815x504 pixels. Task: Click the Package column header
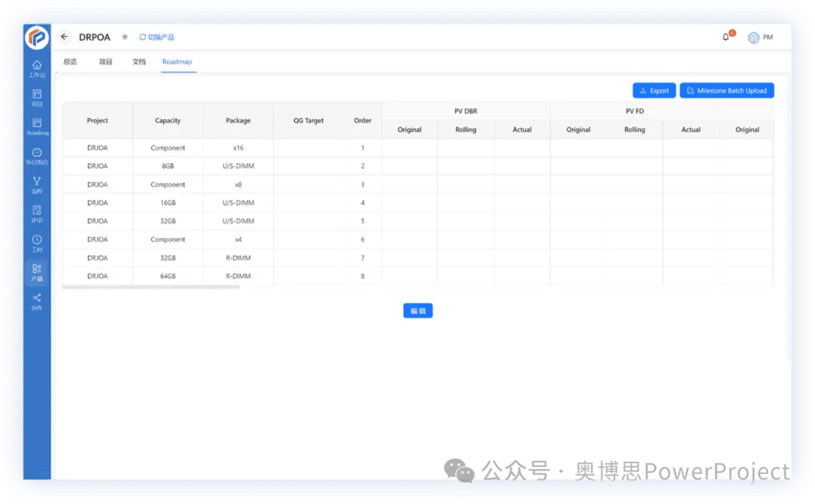[x=238, y=121]
